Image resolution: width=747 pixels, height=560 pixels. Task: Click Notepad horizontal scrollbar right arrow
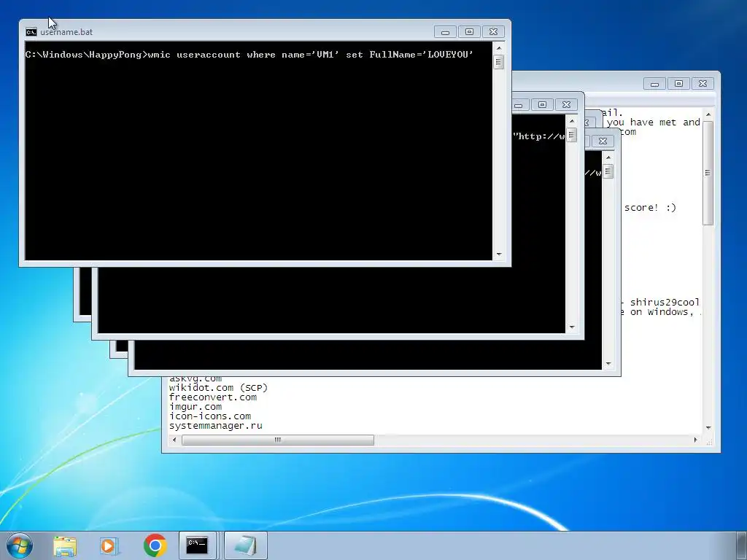click(x=695, y=440)
